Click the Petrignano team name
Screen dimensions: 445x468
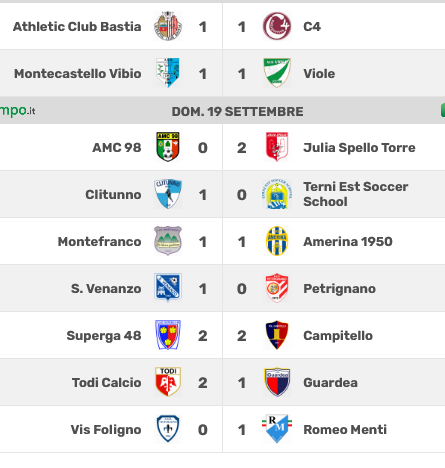coord(339,289)
